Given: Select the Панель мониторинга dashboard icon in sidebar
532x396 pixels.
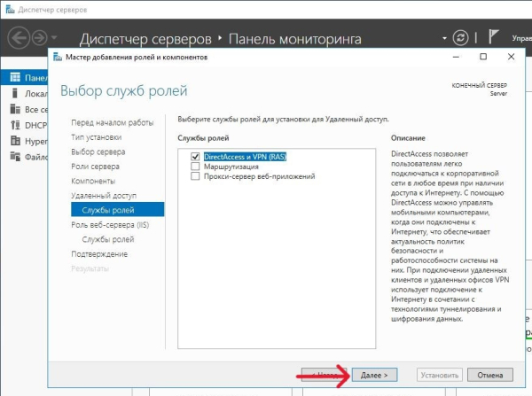Looking at the screenshot, I should point(15,78).
